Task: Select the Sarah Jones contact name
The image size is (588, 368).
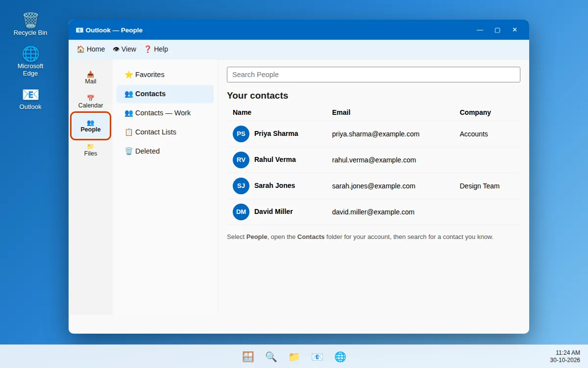Action: (x=274, y=185)
